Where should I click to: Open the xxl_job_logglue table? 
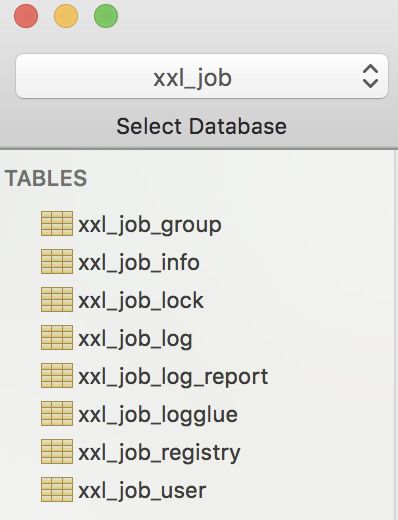[158, 416]
